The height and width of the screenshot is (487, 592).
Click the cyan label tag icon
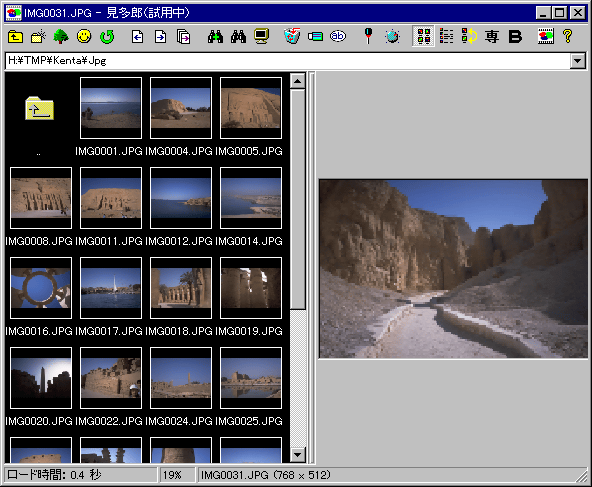(x=315, y=37)
